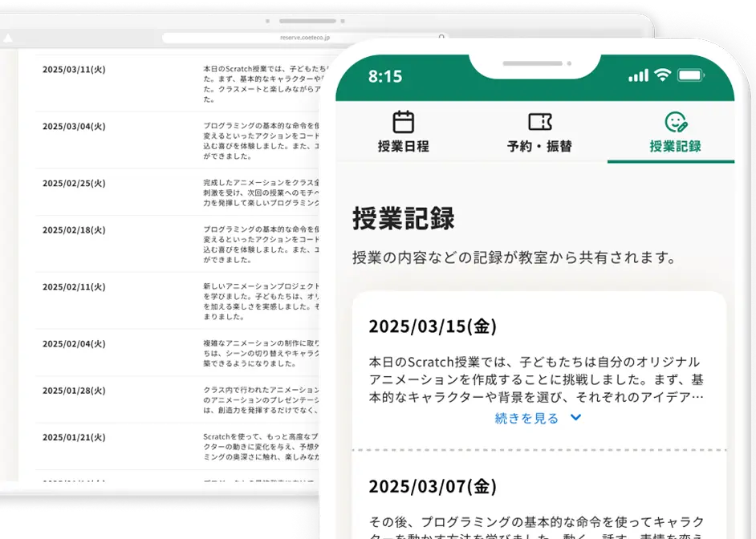Screen dimensions: 756x539
Task: Click the その後、プログラミングの基本的な text on phone
Action: coord(535,528)
